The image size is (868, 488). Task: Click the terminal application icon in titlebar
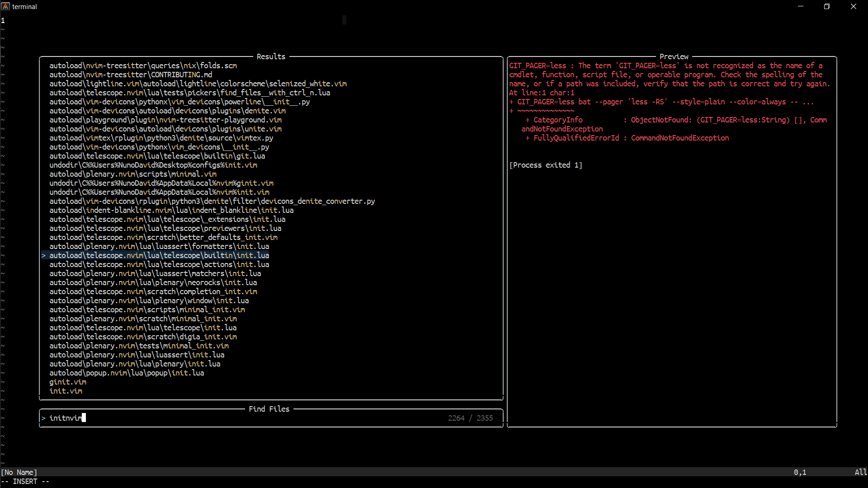6,6
